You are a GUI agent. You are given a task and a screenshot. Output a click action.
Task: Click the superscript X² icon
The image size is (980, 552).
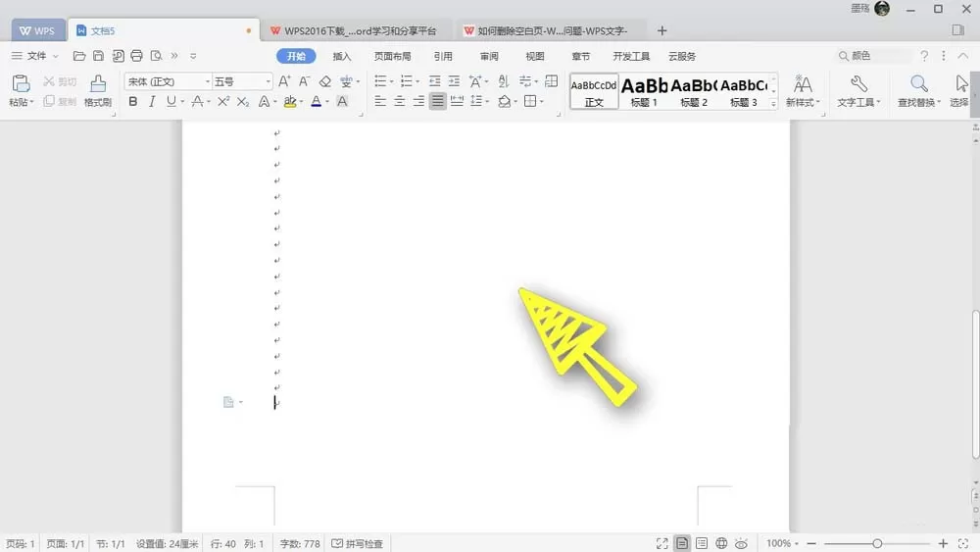223,101
